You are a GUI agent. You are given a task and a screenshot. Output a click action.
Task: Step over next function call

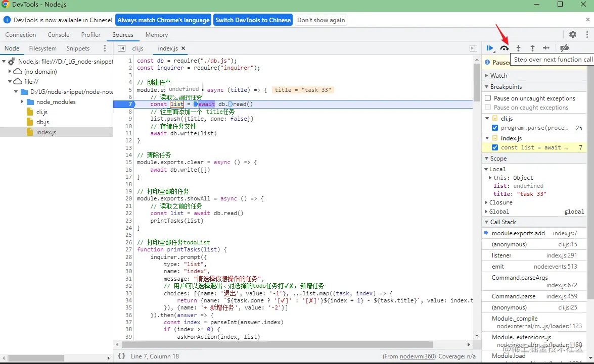click(504, 48)
